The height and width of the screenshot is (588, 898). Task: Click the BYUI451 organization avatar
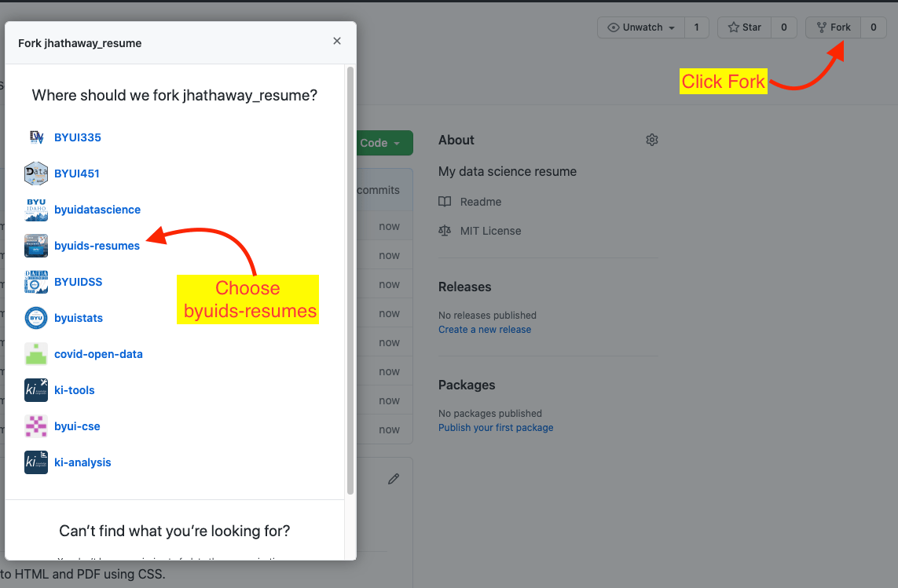(x=36, y=173)
